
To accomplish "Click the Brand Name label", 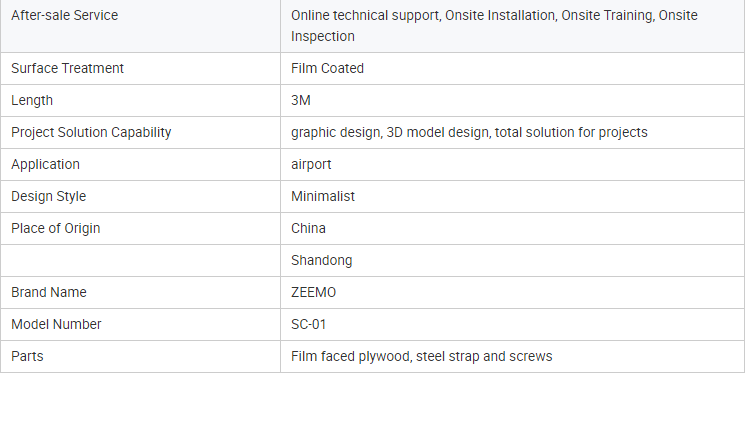I will tap(48, 293).
